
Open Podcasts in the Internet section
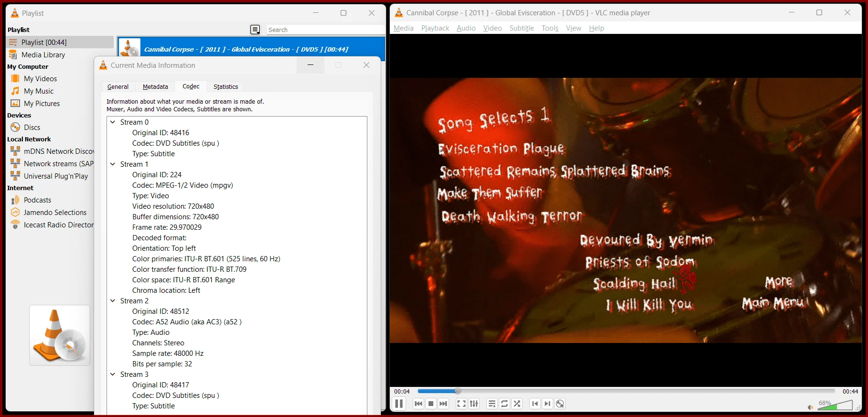pos(37,200)
